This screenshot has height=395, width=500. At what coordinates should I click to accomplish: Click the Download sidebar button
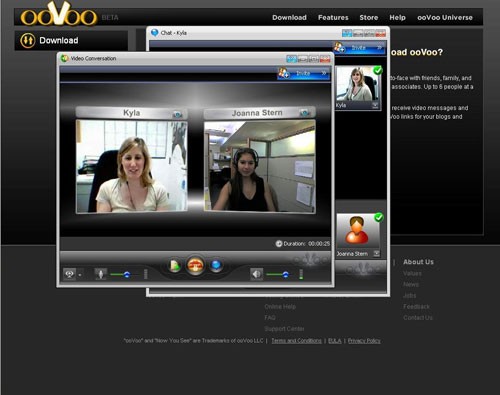[x=71, y=40]
